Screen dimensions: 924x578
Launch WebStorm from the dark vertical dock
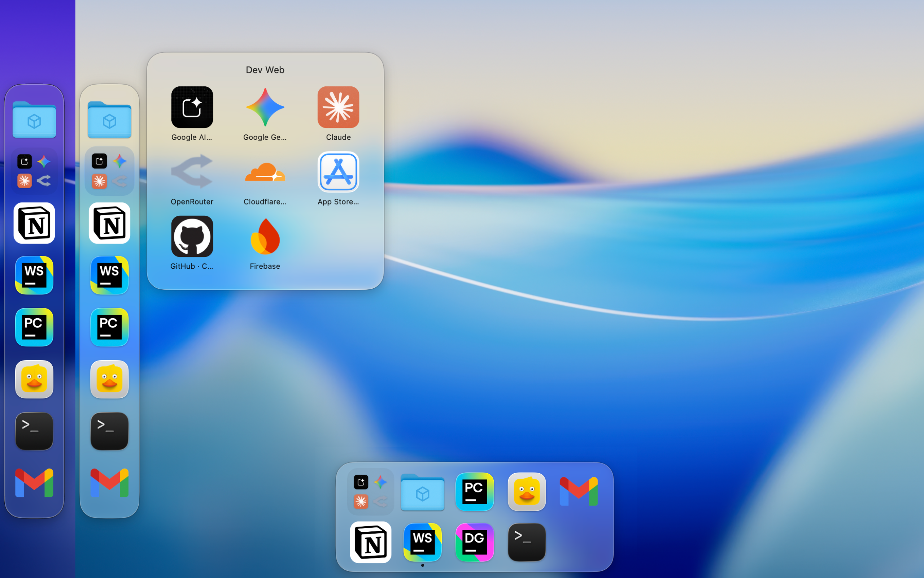pyautogui.click(x=34, y=275)
